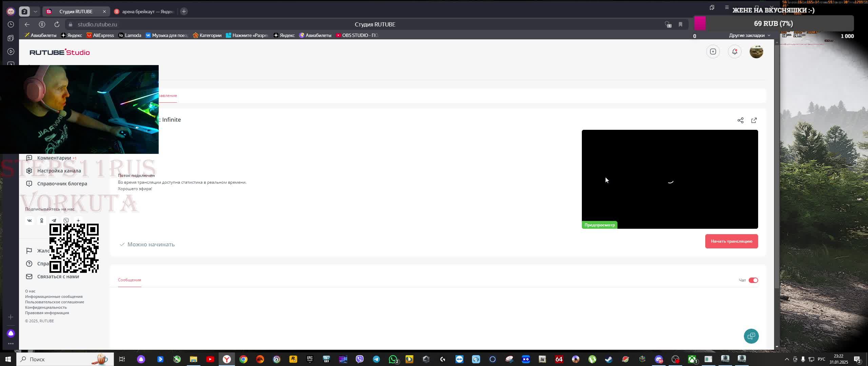Click the VK social icon

pos(29,221)
